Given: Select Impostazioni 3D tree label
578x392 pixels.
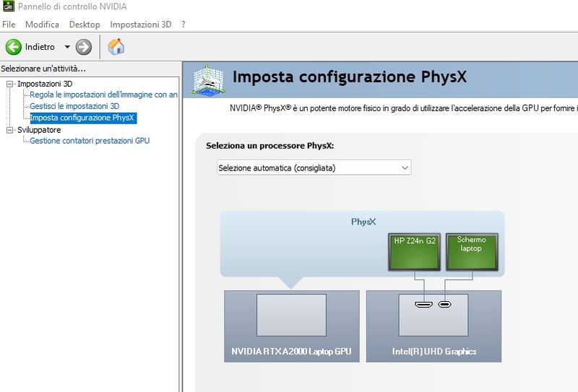Looking at the screenshot, I should [x=45, y=84].
